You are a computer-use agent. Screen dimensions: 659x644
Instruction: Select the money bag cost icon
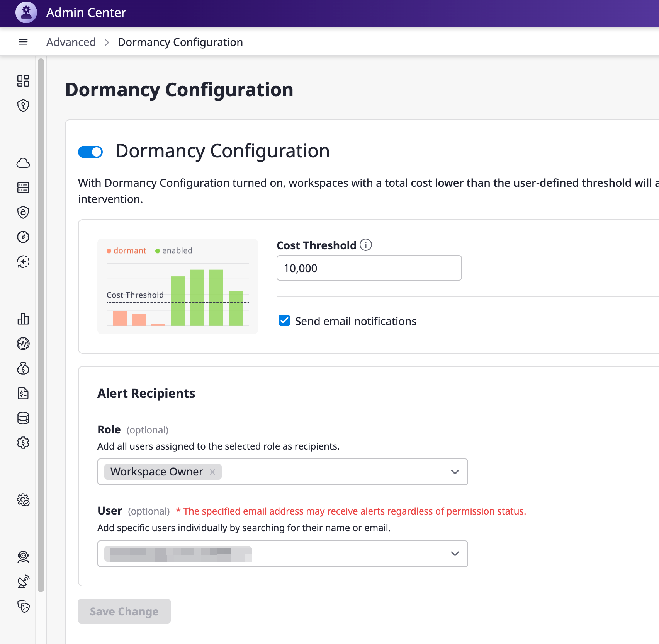23,368
